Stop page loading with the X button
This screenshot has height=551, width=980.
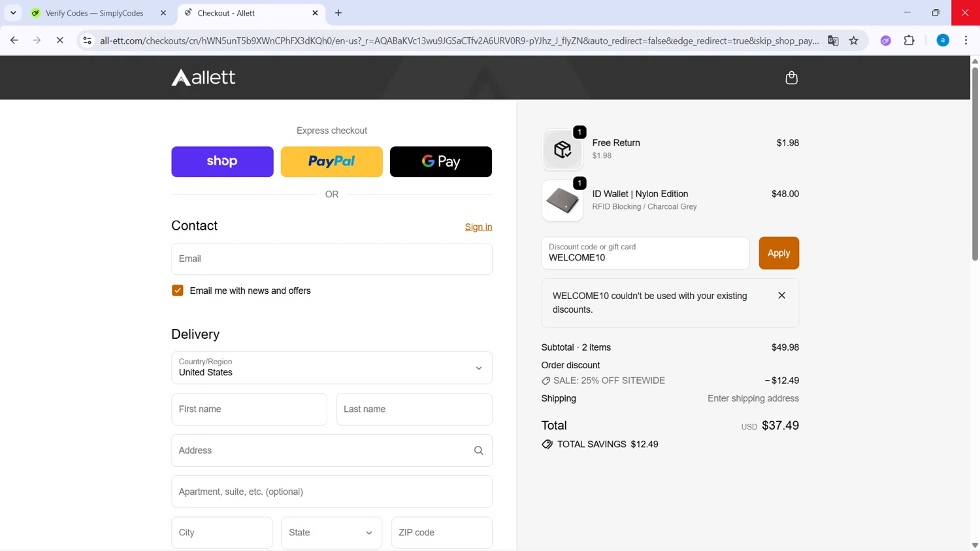pyautogui.click(x=59, y=40)
